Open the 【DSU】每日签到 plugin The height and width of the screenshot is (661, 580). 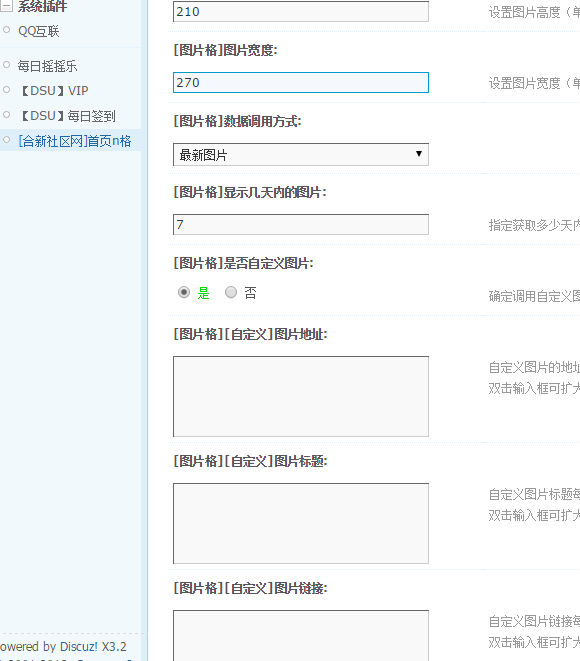67,116
